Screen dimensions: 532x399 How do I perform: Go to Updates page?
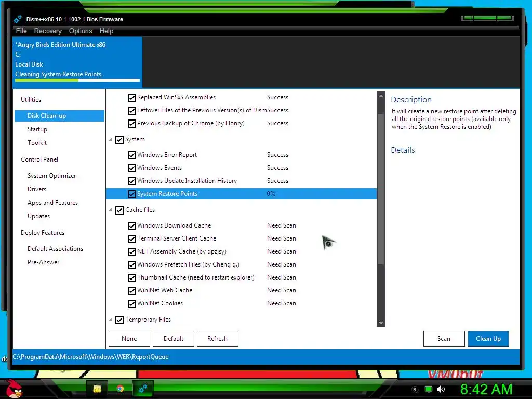point(38,216)
